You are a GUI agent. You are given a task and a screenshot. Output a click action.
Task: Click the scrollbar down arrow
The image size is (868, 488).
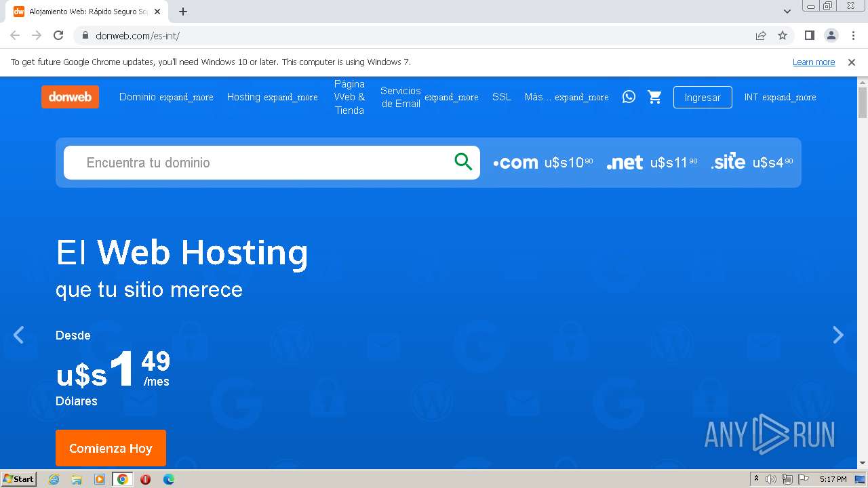tap(863, 464)
